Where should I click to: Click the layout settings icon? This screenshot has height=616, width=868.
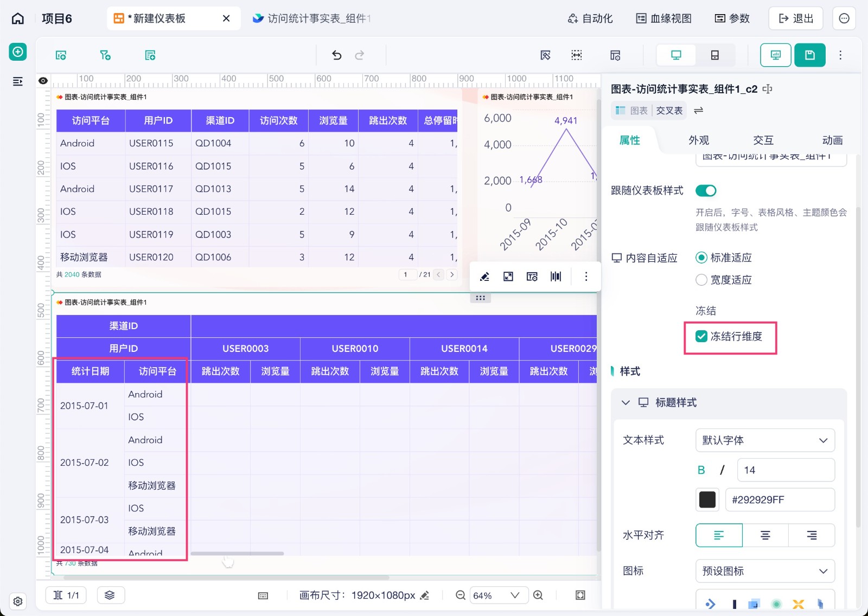[x=615, y=55]
